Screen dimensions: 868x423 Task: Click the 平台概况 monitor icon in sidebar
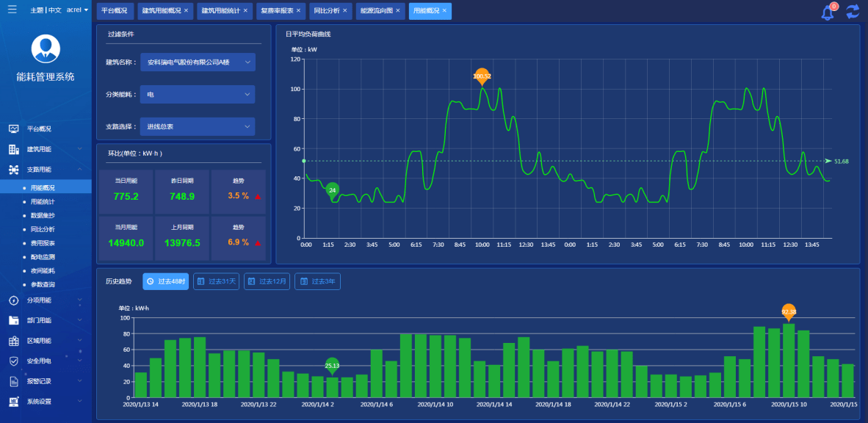click(x=13, y=129)
